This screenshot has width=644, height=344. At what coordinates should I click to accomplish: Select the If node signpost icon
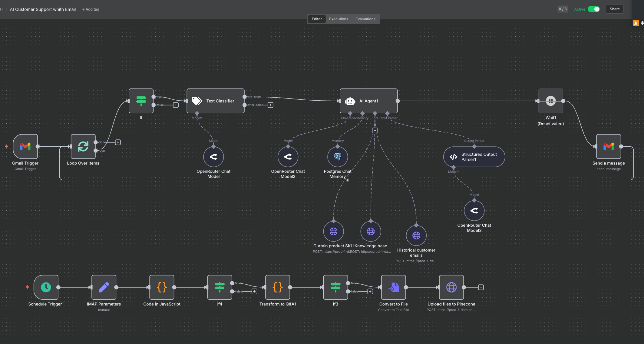(x=141, y=101)
